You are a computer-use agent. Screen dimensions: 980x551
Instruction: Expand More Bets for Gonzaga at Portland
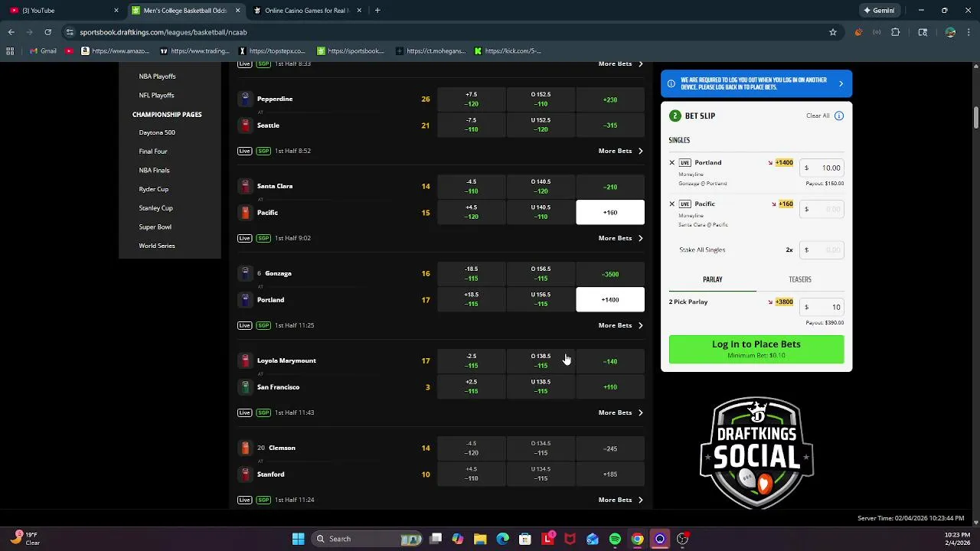620,325
